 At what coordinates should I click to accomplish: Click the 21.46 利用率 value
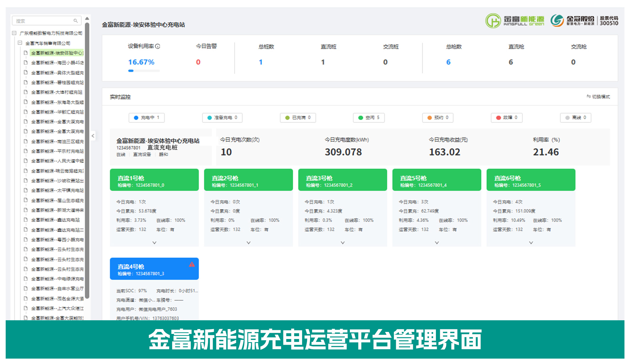(x=546, y=152)
